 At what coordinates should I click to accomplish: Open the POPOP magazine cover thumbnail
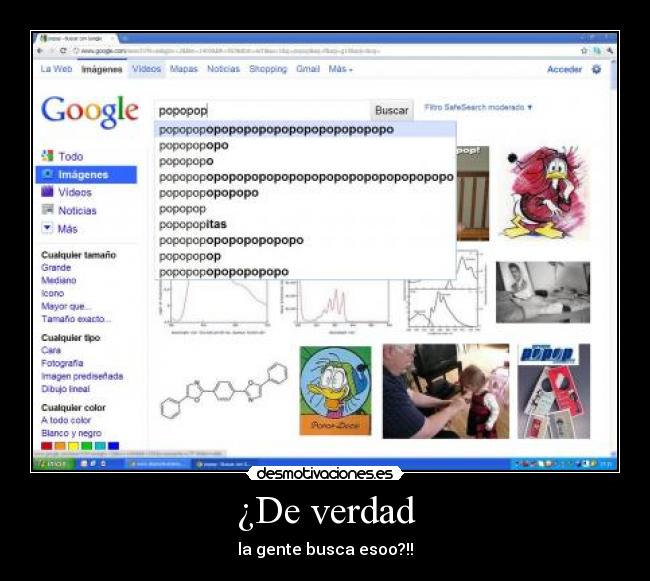(x=554, y=391)
